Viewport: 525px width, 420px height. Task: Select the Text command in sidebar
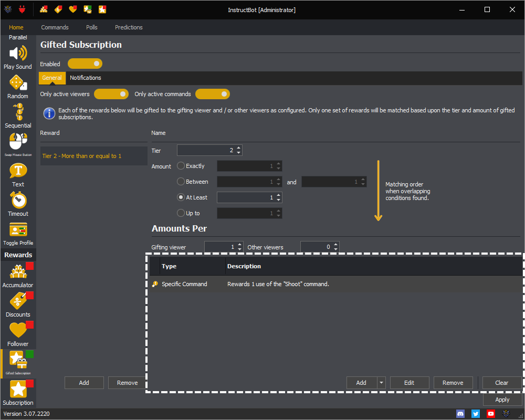(x=18, y=175)
